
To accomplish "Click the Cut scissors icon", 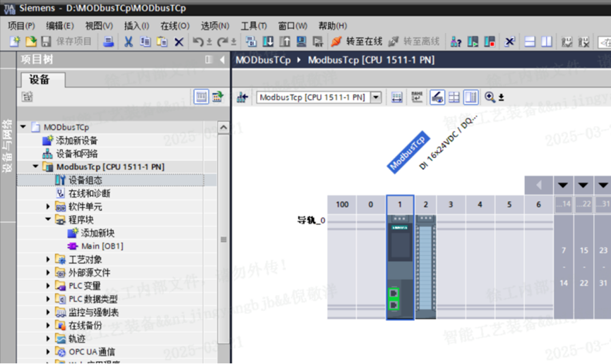I will pyautogui.click(x=128, y=41).
